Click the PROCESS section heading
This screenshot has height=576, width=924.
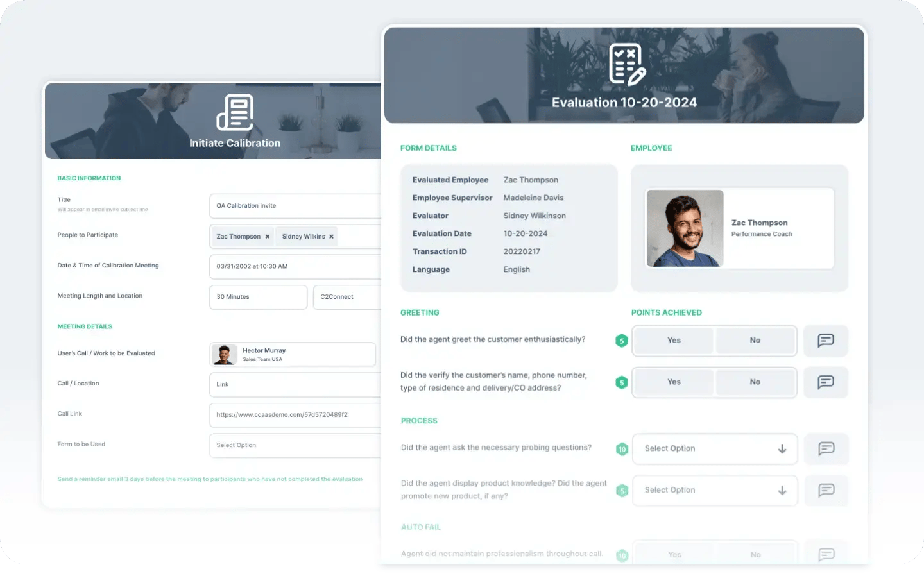click(x=419, y=421)
